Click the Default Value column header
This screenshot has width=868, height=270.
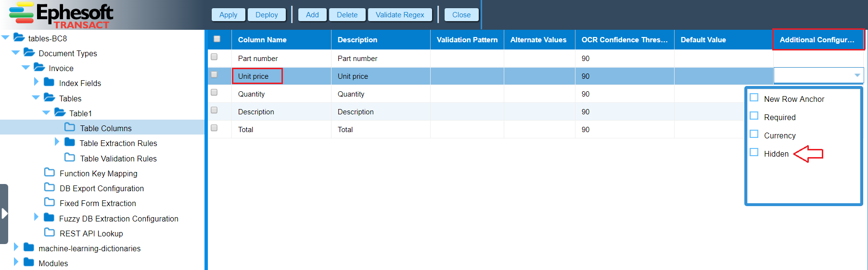pyautogui.click(x=724, y=40)
